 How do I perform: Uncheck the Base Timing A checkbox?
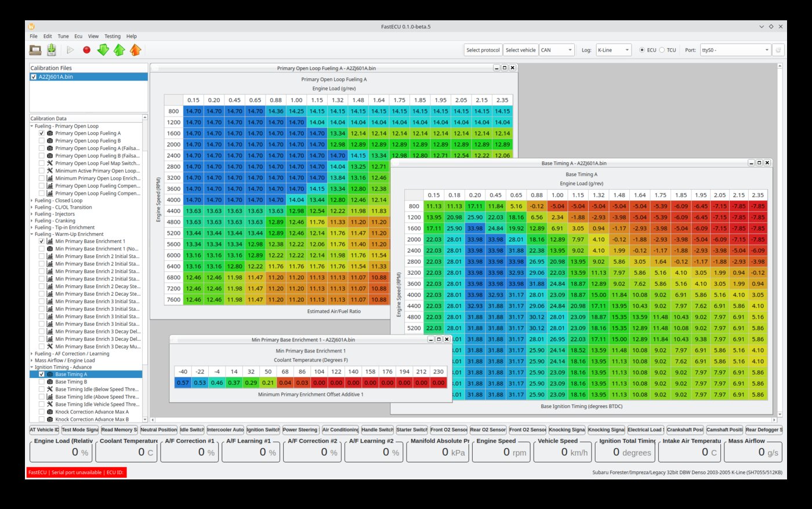(x=41, y=375)
